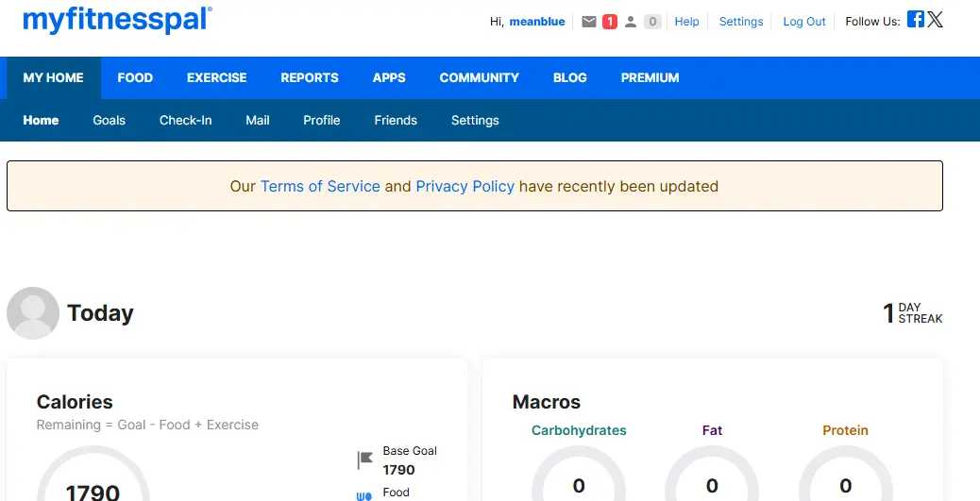
Task: Click the Fat macro ring
Action: pos(712,475)
